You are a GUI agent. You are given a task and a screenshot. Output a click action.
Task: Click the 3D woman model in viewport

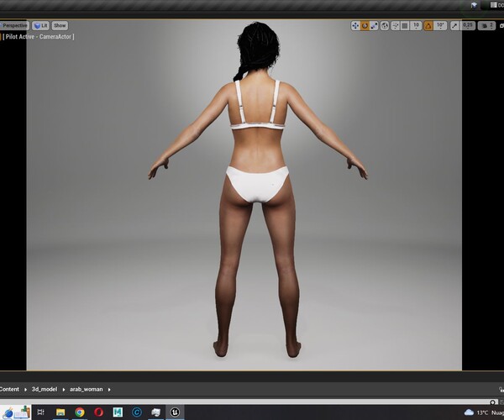[258, 190]
